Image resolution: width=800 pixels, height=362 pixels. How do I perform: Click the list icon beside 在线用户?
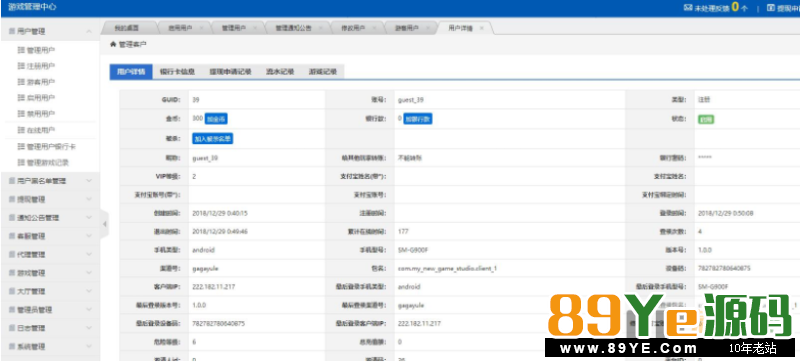tap(21, 130)
